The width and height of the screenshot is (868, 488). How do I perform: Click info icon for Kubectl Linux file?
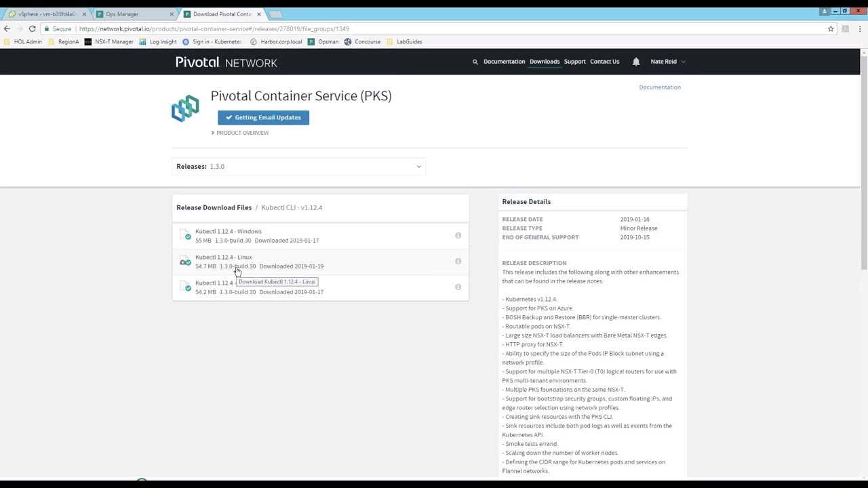(x=458, y=262)
